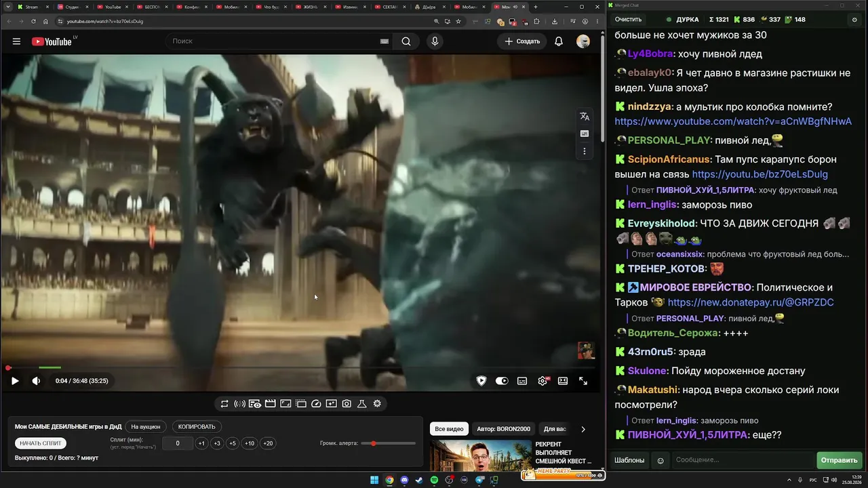
Task: Open the youtube.com/watch?v=aCnWBgfNHwA chat link
Action: coord(733,122)
